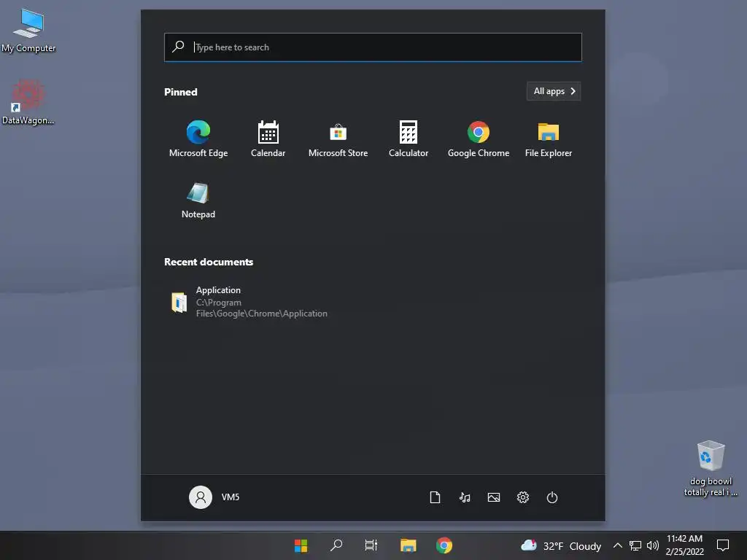This screenshot has height=560, width=747.
Task: Open Music folder icon in Start footer
Action: (x=465, y=497)
